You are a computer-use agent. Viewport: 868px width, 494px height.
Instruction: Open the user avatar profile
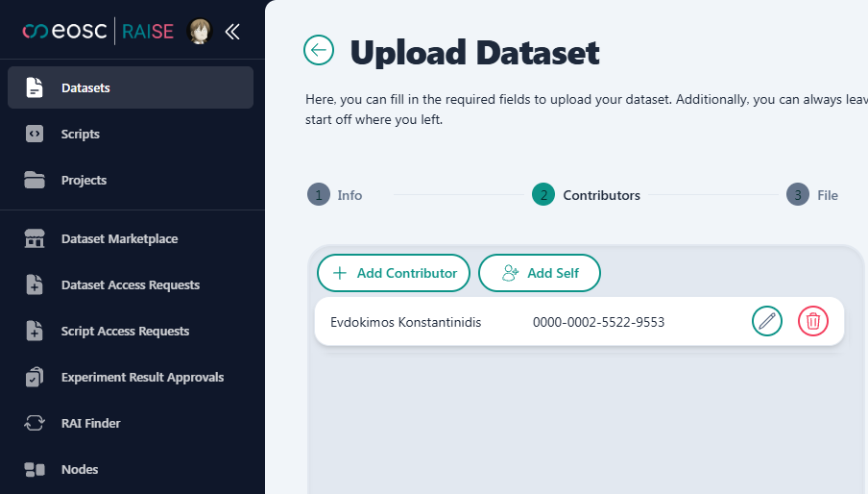coord(200,32)
